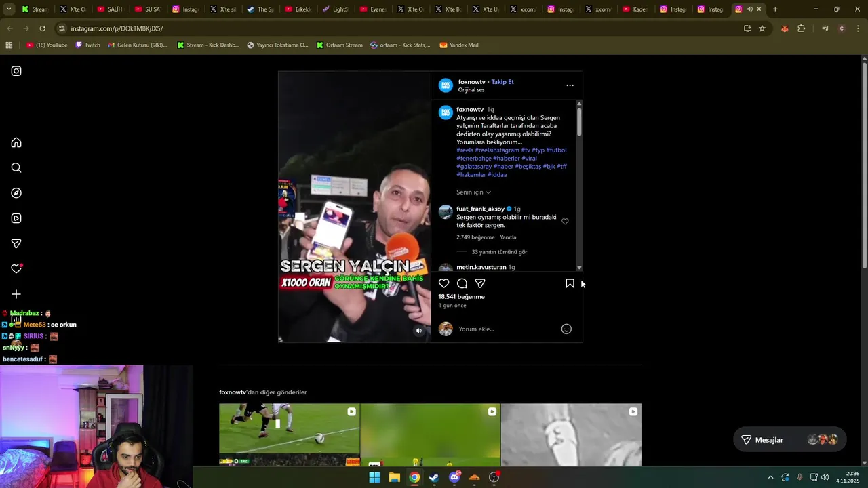The width and height of the screenshot is (868, 488).
Task: Open Chrome profile C avatar
Action: click(842, 28)
